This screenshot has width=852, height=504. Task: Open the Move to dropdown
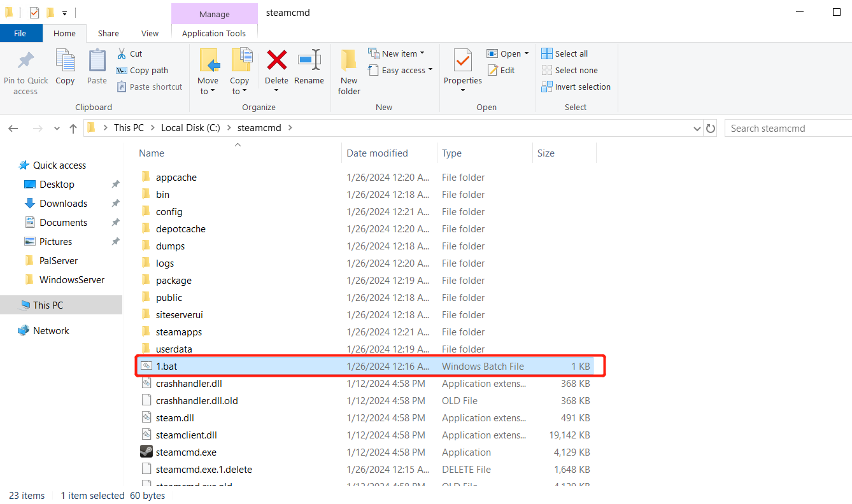(208, 85)
